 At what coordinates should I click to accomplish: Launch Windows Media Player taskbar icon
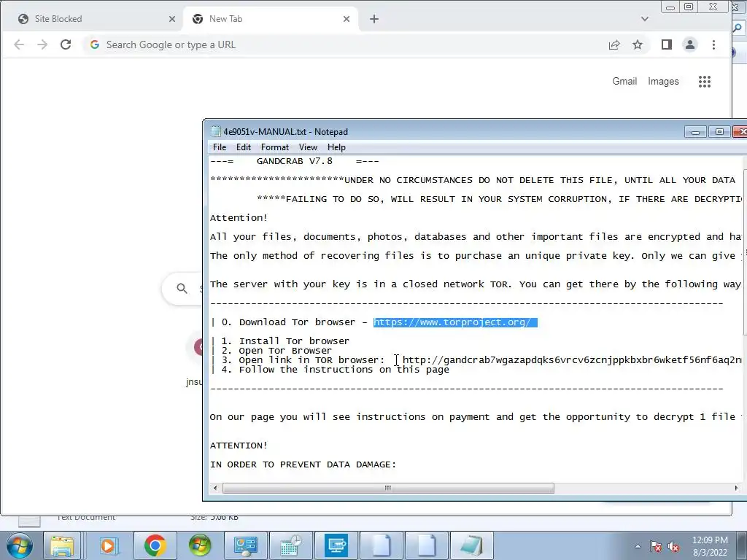click(x=109, y=545)
